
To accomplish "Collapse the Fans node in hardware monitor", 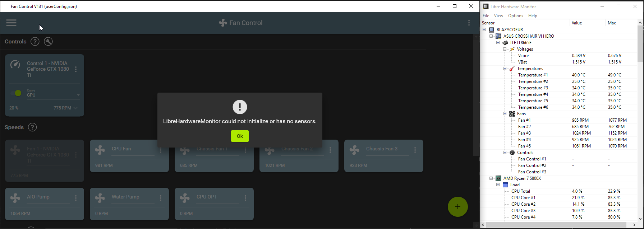I will point(505,114).
